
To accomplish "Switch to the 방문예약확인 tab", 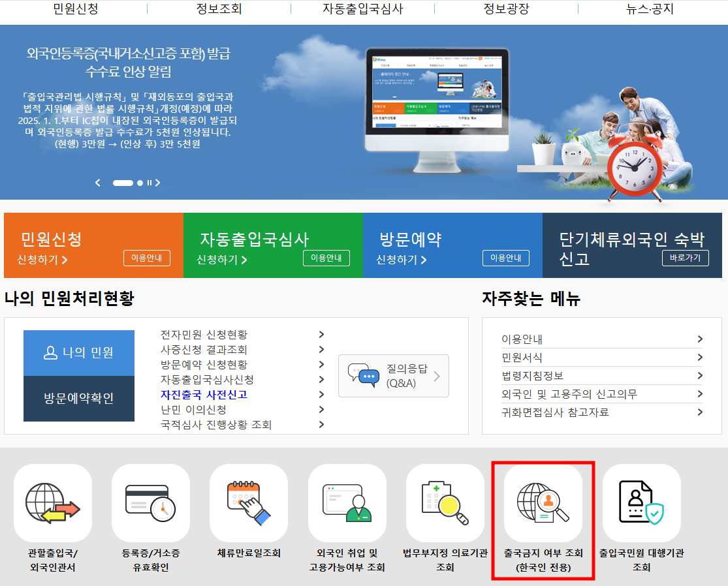I will coord(78,399).
